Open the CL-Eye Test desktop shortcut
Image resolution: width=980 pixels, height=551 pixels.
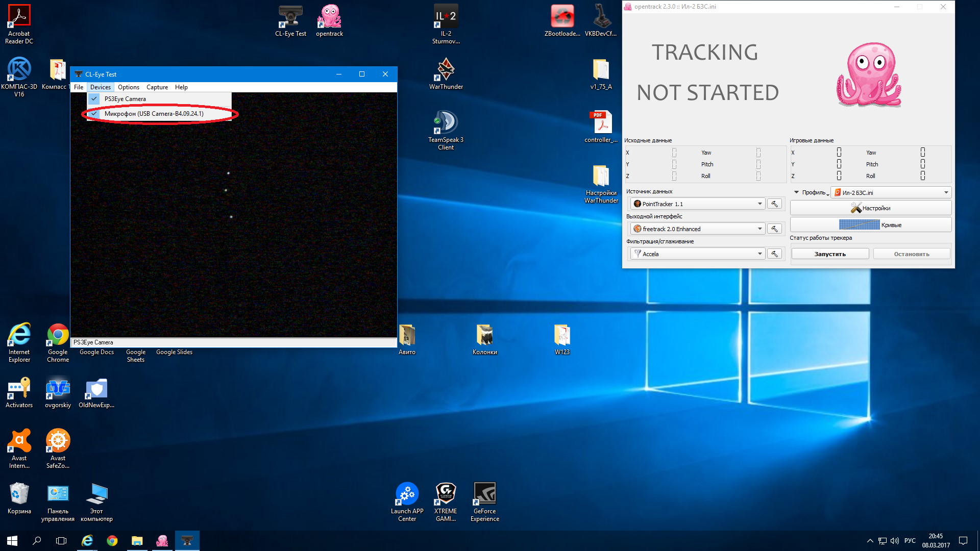pos(290,21)
